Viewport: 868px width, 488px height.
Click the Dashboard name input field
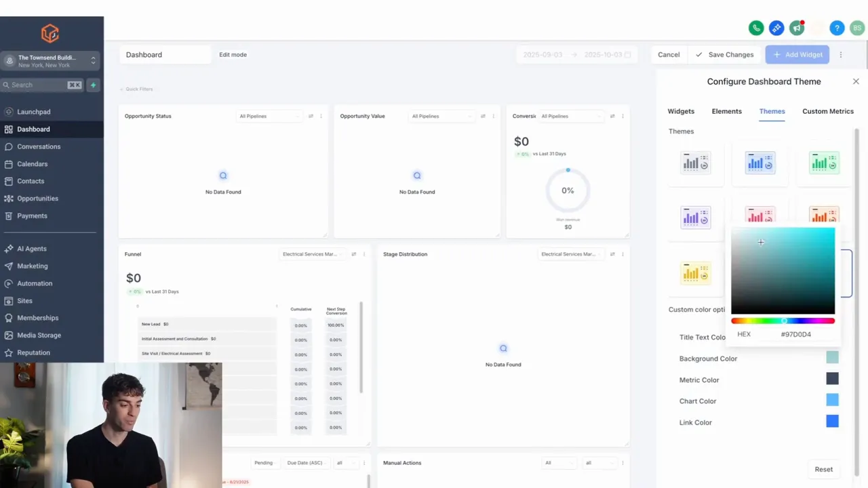pos(165,55)
